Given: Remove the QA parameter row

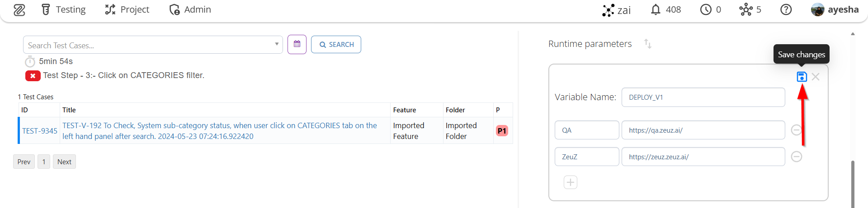Looking at the screenshot, I should pyautogui.click(x=797, y=130).
